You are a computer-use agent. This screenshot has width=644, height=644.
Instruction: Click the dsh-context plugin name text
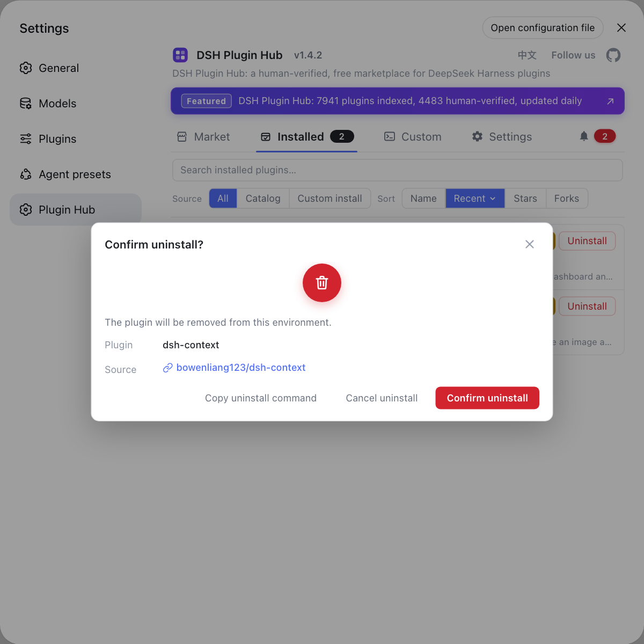[191, 345]
